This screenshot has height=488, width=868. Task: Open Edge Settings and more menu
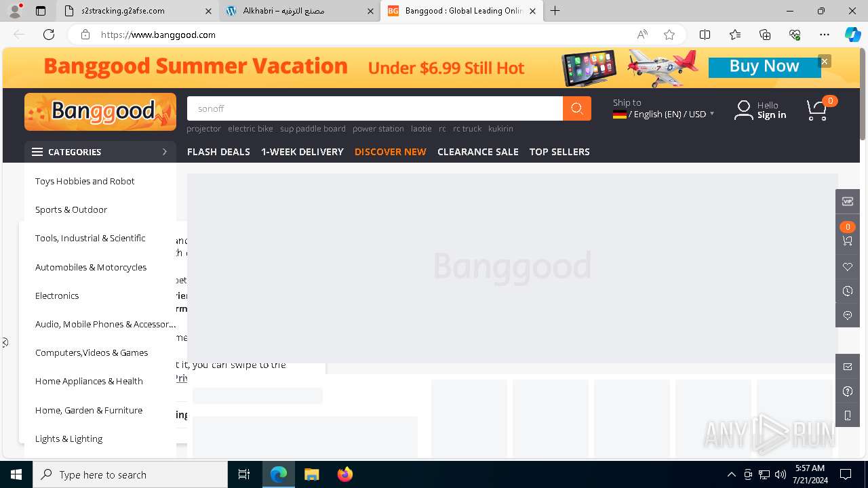tap(825, 35)
